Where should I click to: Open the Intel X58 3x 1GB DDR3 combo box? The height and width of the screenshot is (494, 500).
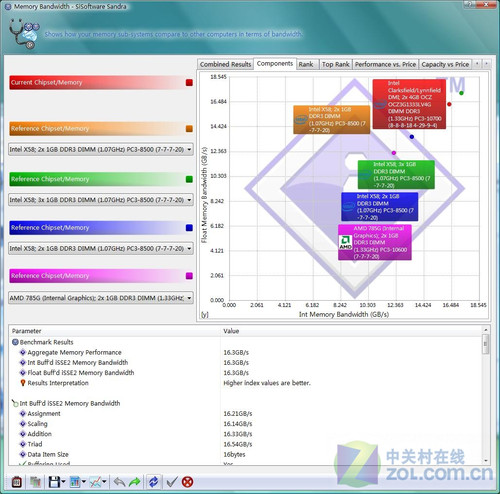click(x=101, y=200)
